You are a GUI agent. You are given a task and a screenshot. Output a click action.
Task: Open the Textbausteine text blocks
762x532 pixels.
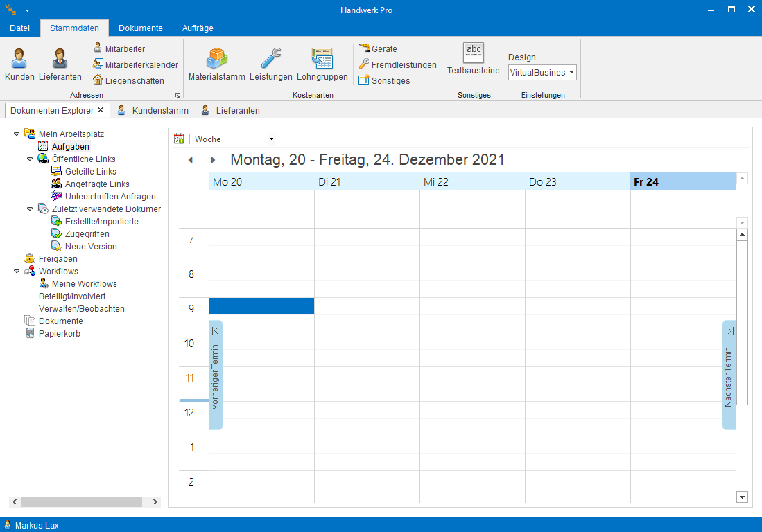(474, 59)
